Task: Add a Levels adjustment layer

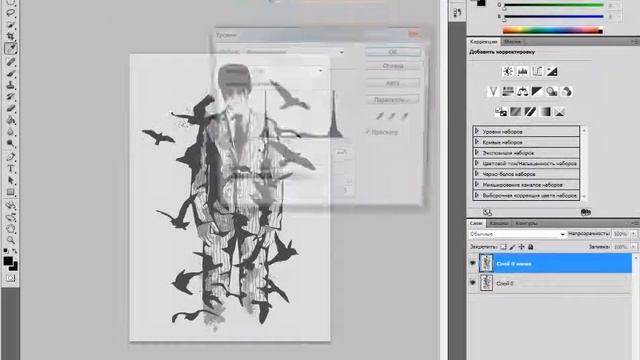Action: [522, 71]
